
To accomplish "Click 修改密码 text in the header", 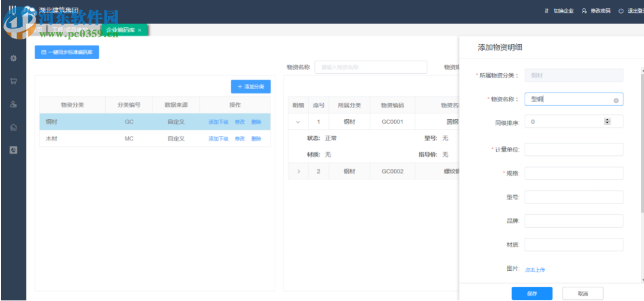I will 600,11.
